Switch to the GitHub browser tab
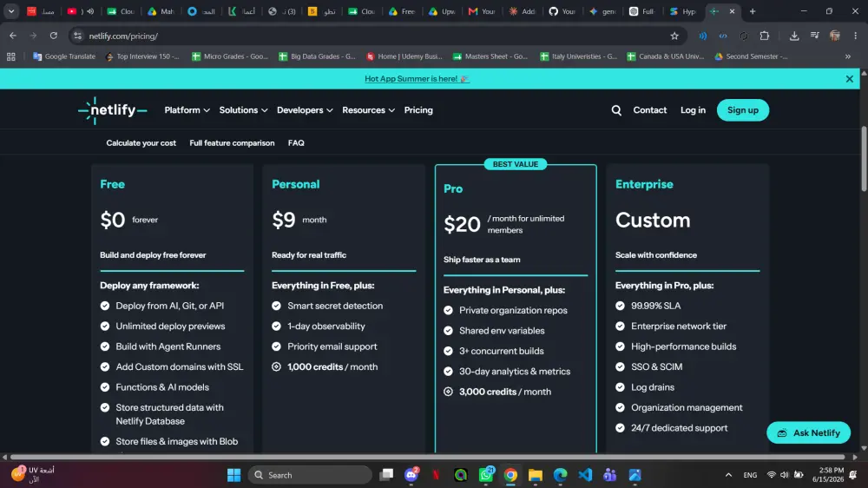This screenshot has height=488, width=868. (562, 11)
